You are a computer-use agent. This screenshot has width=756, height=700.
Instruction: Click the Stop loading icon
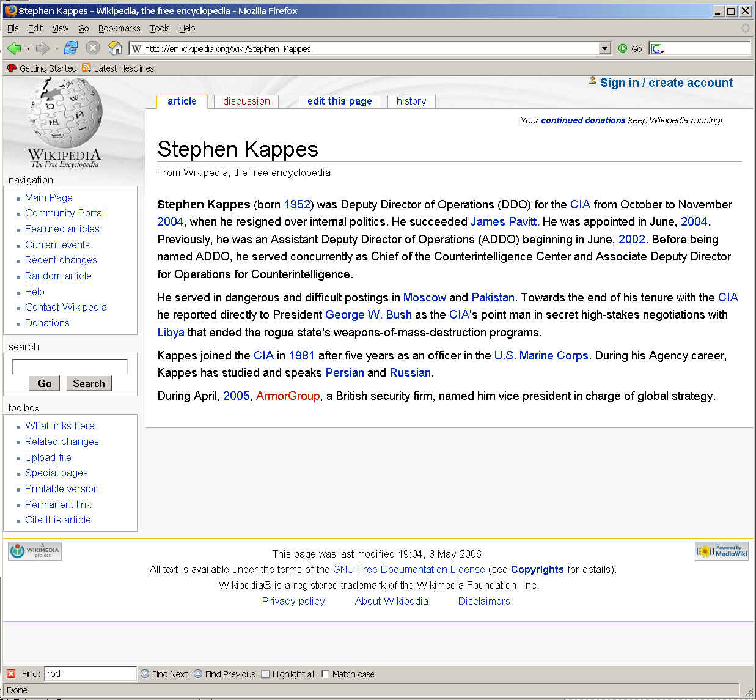(92, 48)
